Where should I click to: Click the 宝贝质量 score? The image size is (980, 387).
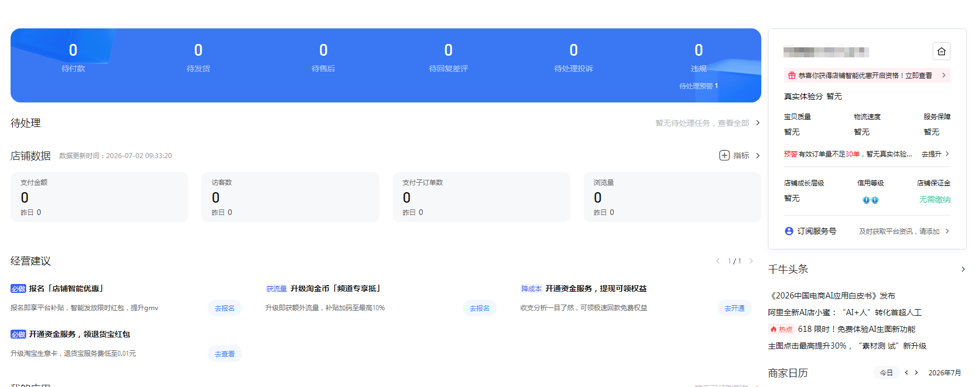797,124
